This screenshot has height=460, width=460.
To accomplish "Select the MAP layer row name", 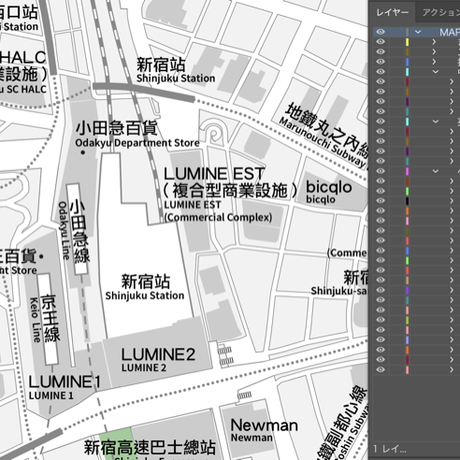I will pyautogui.click(x=449, y=32).
